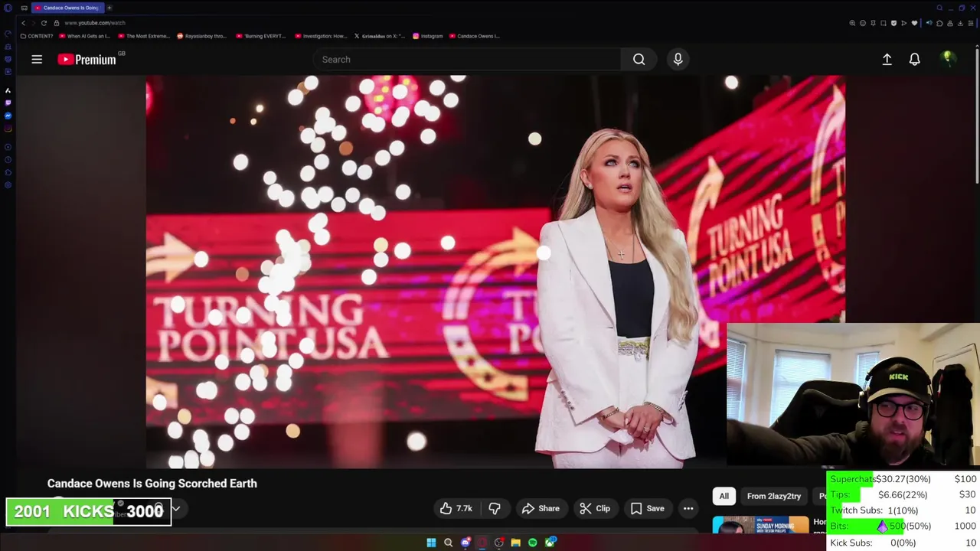This screenshot has height=551, width=980.
Task: Select the All filter chip
Action: point(724,496)
